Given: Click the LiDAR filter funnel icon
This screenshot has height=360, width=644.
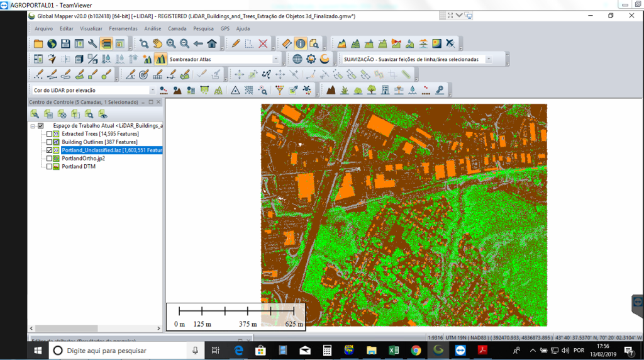Looking at the screenshot, I should point(280,90).
